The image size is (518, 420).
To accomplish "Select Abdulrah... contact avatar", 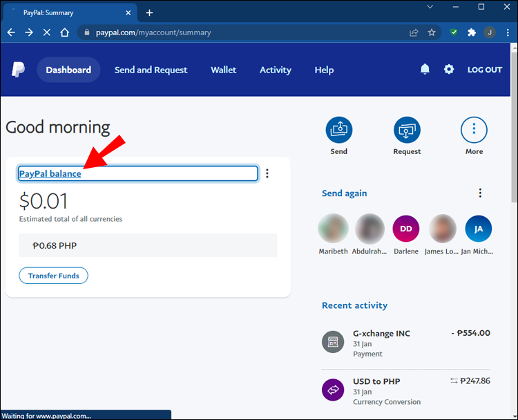I will pyautogui.click(x=370, y=229).
